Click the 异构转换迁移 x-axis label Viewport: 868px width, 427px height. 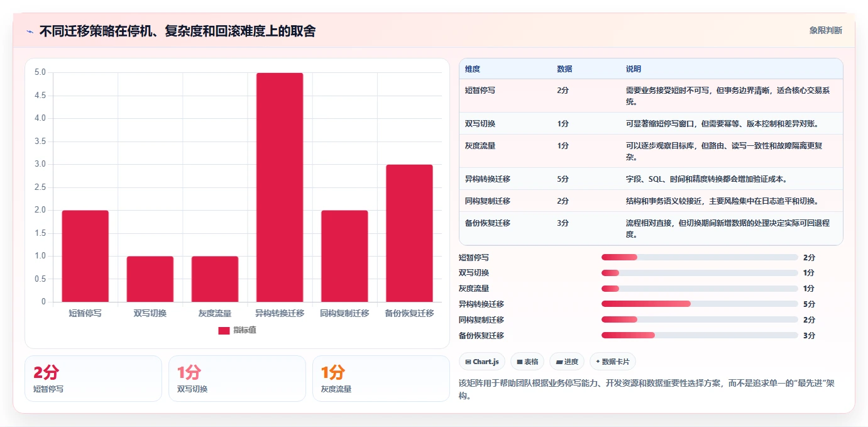[x=280, y=313]
